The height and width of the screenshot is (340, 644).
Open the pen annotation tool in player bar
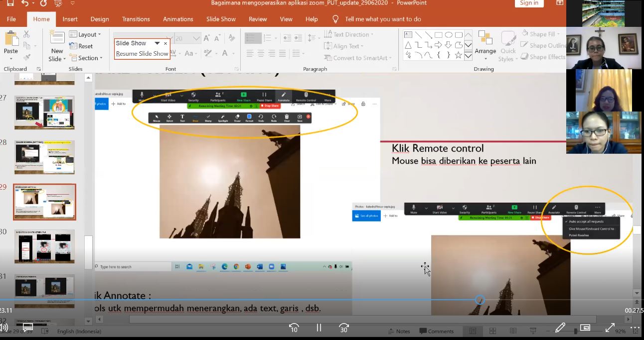pos(560,328)
